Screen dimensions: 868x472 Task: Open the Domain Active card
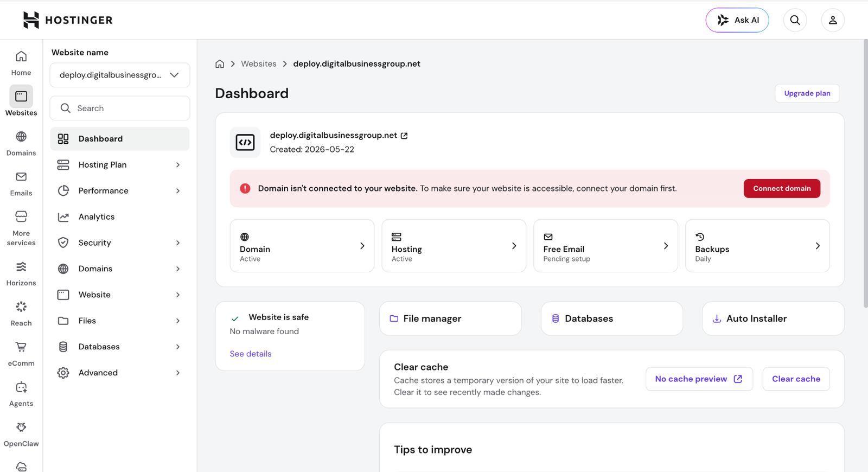[302, 246]
